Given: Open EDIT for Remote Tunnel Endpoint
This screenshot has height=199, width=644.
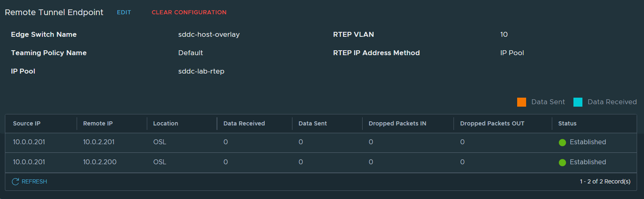Looking at the screenshot, I should point(124,12).
